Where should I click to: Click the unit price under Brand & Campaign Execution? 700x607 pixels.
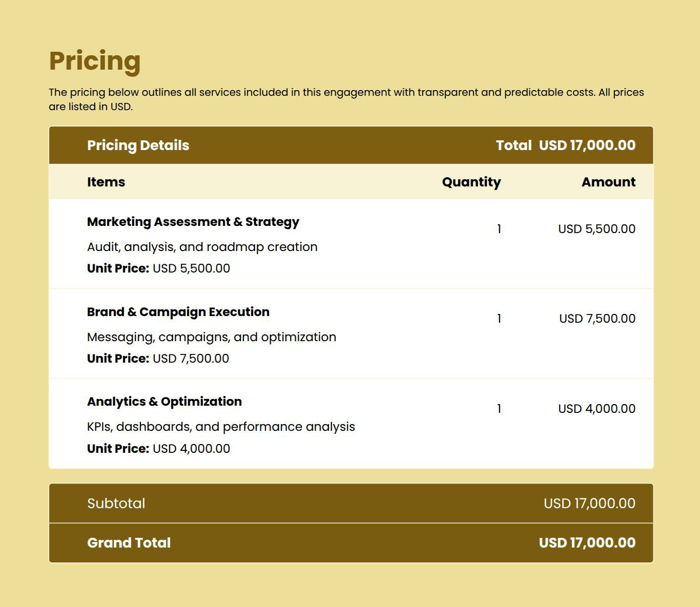point(157,358)
